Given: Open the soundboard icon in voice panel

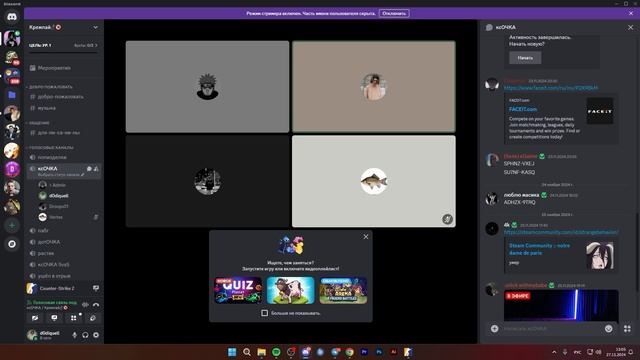Looking at the screenshot, I should pos(93,318).
